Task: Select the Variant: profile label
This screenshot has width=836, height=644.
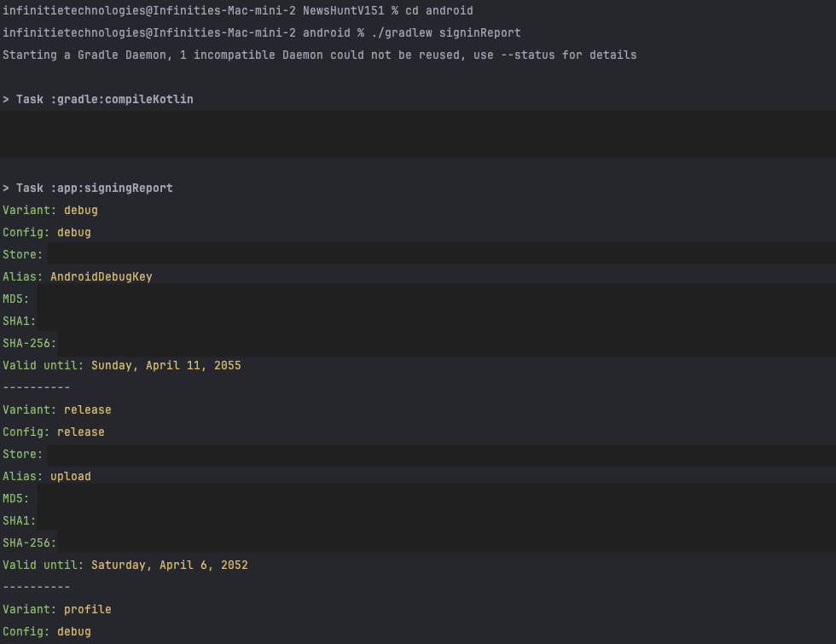Action: click(55, 609)
